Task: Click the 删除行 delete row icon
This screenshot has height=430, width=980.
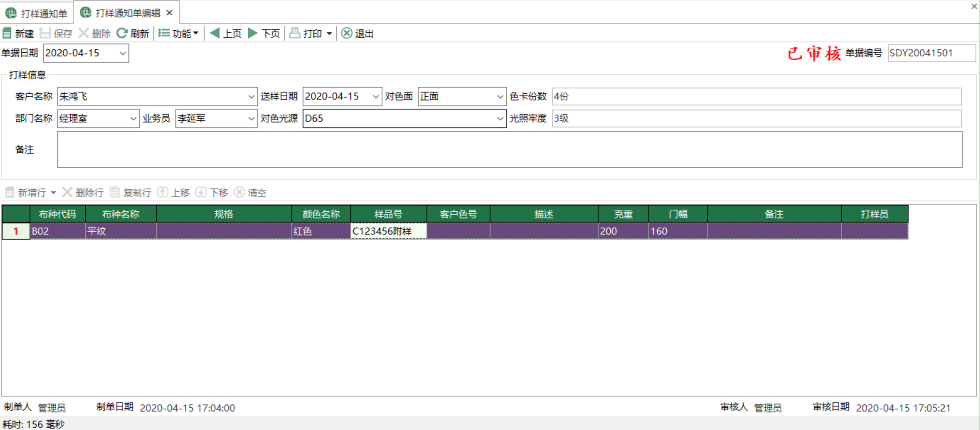Action: 67,192
